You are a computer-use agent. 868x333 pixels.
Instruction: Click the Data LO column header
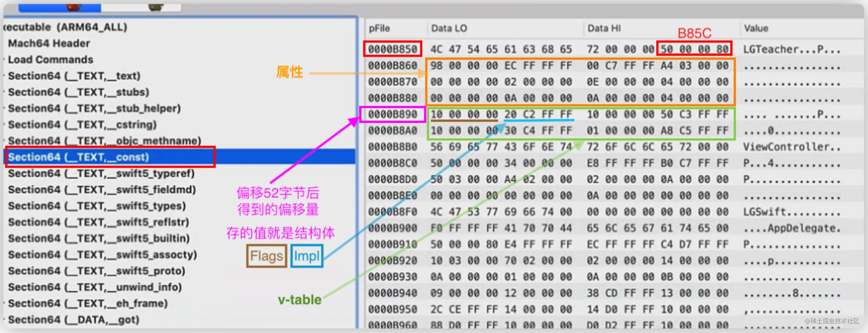coord(449,28)
